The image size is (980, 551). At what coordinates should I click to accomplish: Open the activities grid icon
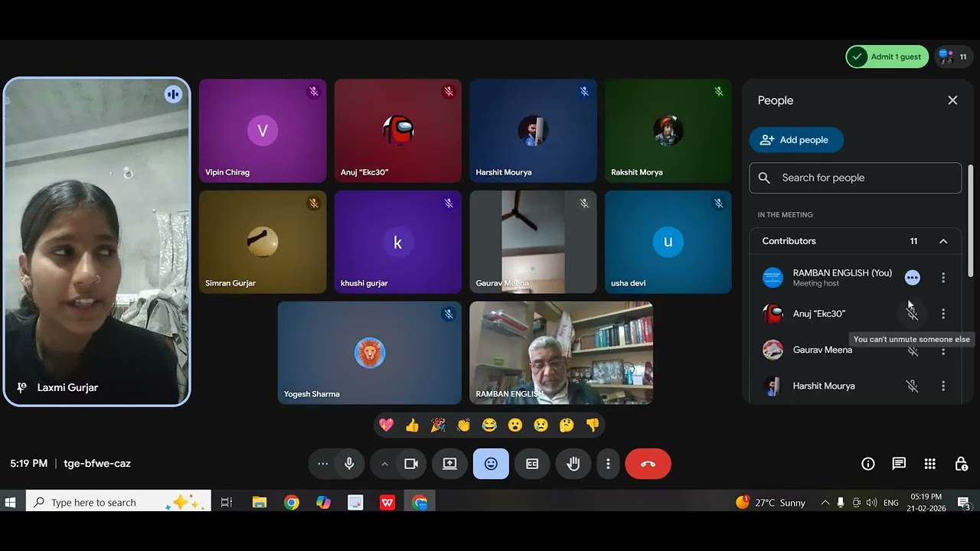point(930,464)
